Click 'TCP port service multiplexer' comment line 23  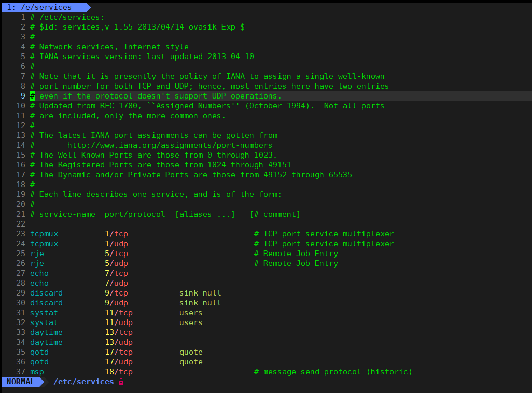click(324, 234)
